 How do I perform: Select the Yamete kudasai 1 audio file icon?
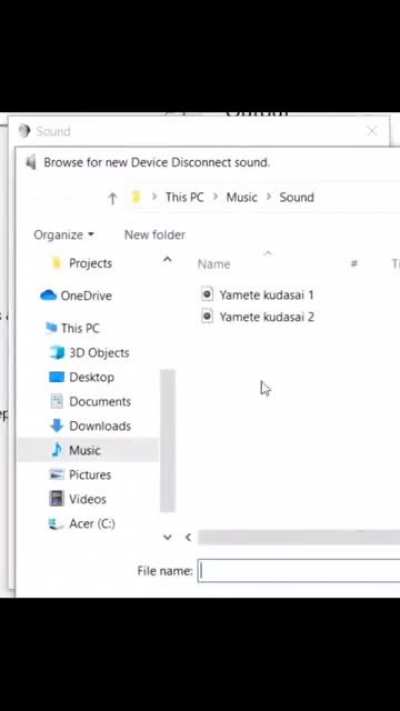point(207,295)
